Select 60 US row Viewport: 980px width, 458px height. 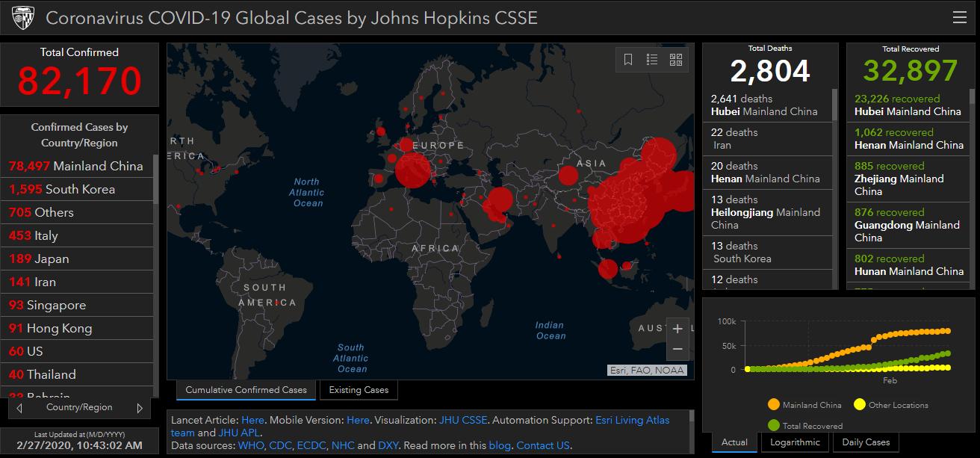(77, 351)
